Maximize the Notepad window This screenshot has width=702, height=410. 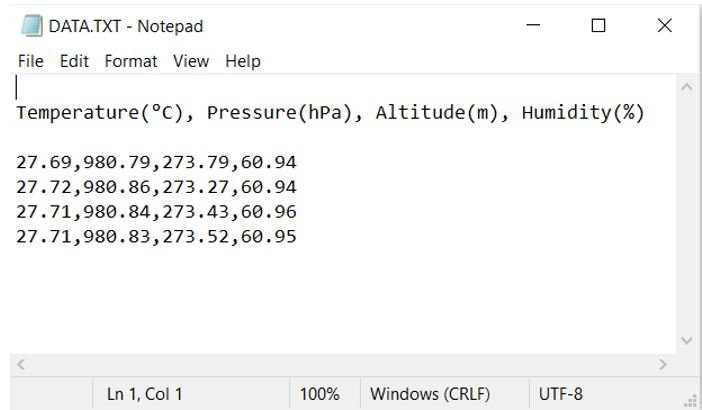click(x=598, y=26)
